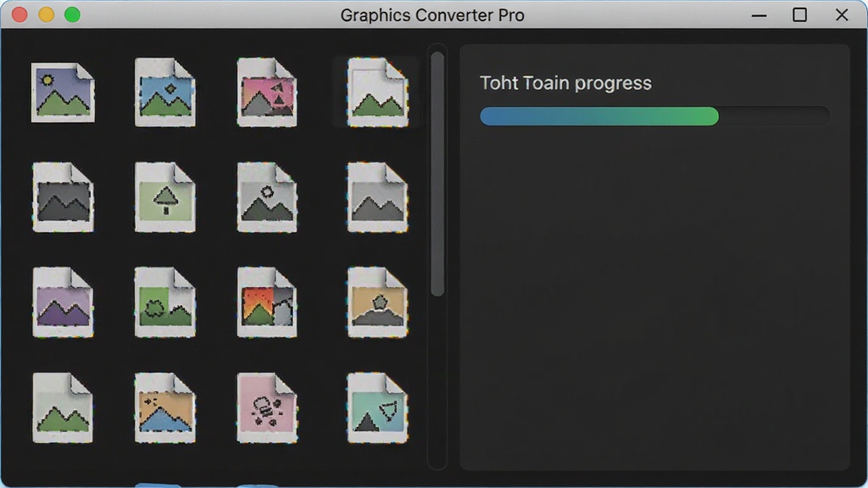Select the light gray mountains image file

(377, 197)
